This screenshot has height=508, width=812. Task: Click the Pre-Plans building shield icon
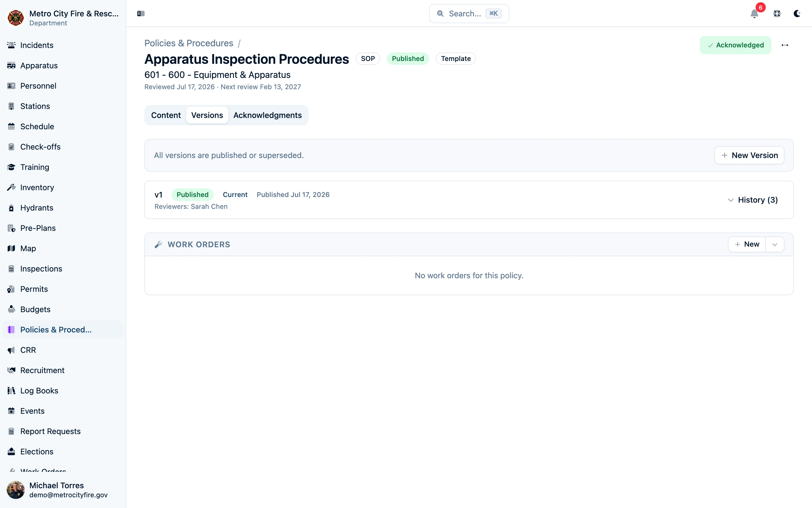[11, 228]
